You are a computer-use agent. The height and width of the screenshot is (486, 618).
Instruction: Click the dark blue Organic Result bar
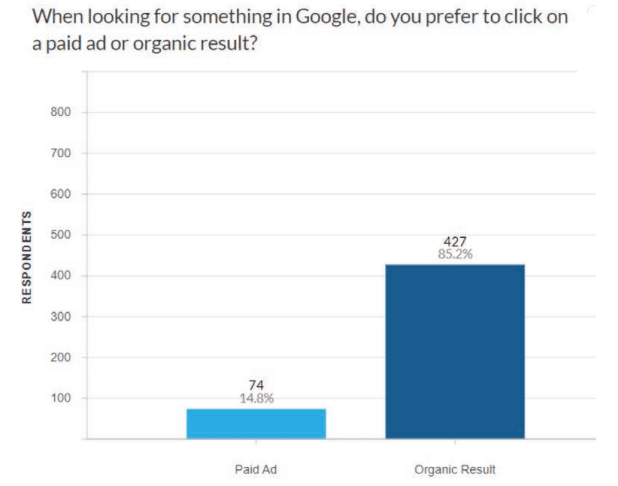[x=455, y=351]
